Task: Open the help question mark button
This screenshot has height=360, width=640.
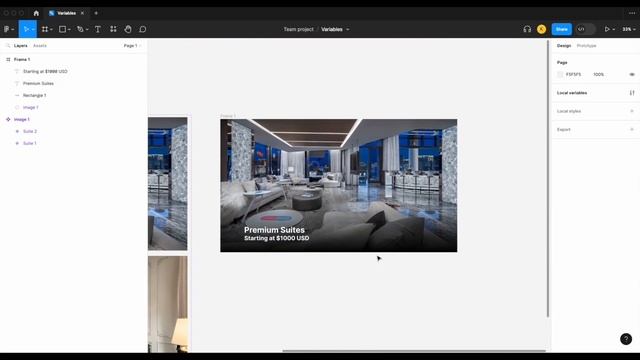Action: coord(626,339)
